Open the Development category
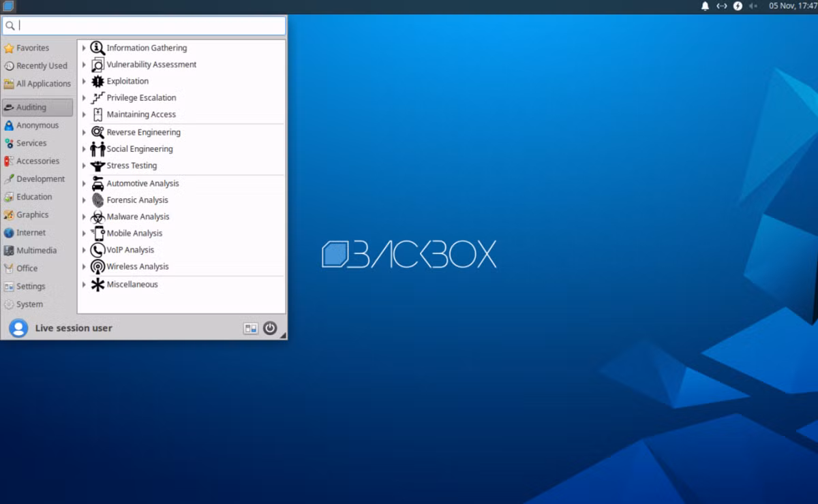Viewport: 818px width, 504px height. pos(37,179)
